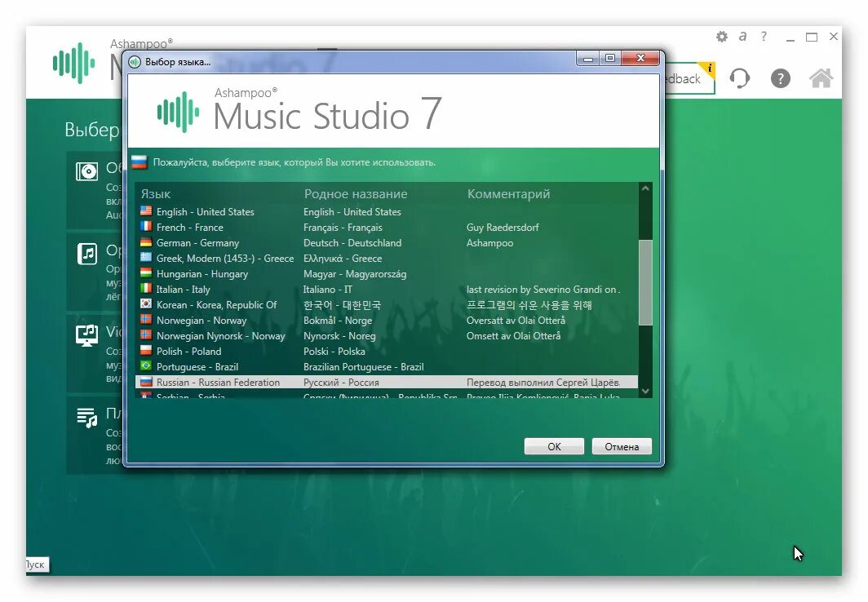Click the small '?' icon in titlebar
868x602 pixels.
[x=764, y=37]
